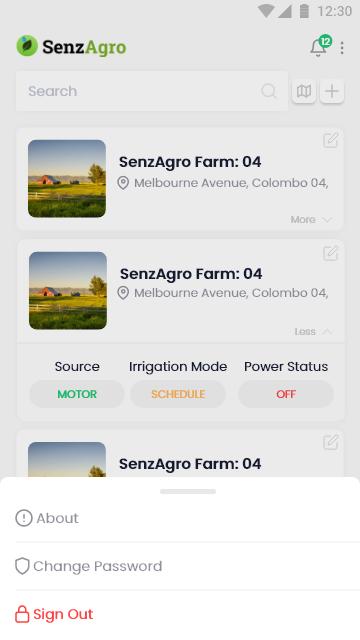The width and height of the screenshot is (360, 640).
Task: Tap the plus add farm button
Action: click(x=332, y=91)
